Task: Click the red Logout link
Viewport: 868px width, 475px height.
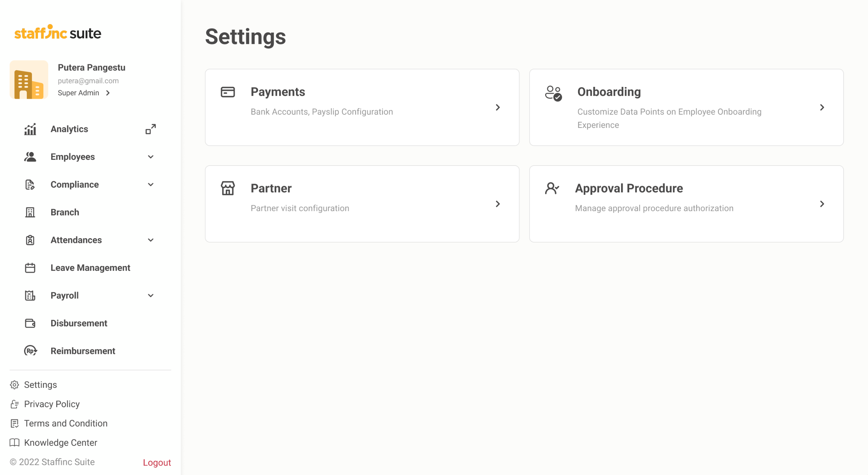Action: pos(157,462)
